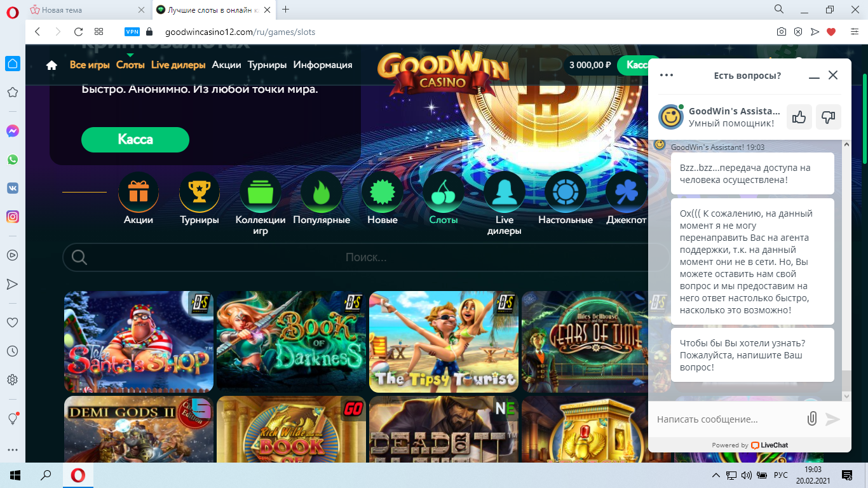
Task: Open the РУС language indicator in taskbar
Action: 780,475
